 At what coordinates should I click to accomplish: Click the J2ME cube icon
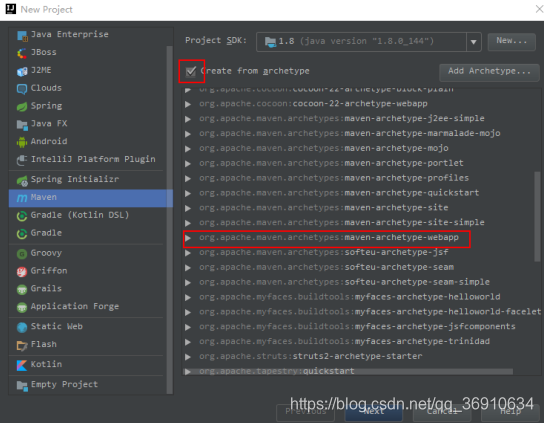point(22,71)
